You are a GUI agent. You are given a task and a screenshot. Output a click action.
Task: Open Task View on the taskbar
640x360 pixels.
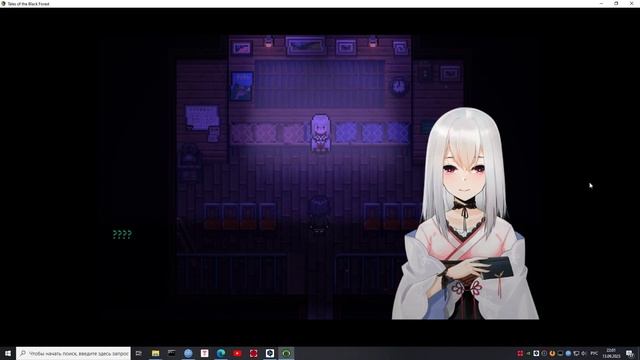click(139, 353)
